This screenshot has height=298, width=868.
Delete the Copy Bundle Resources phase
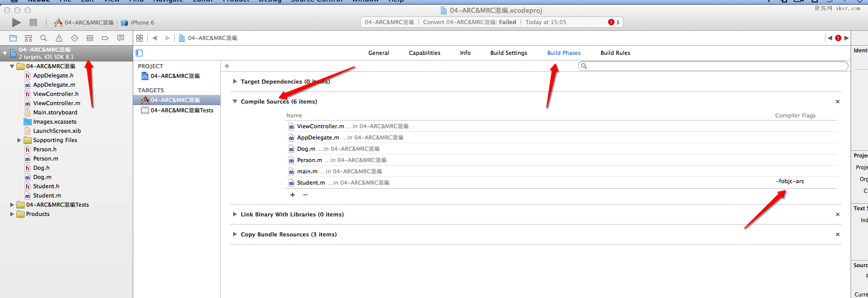coord(838,234)
